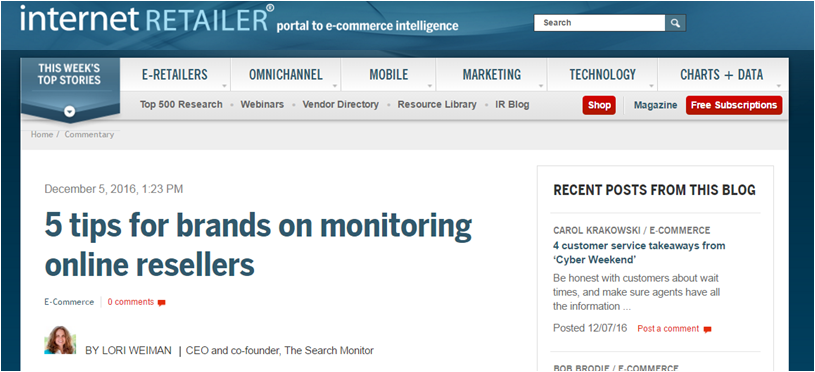Open the Vendor Directory link

coord(340,104)
